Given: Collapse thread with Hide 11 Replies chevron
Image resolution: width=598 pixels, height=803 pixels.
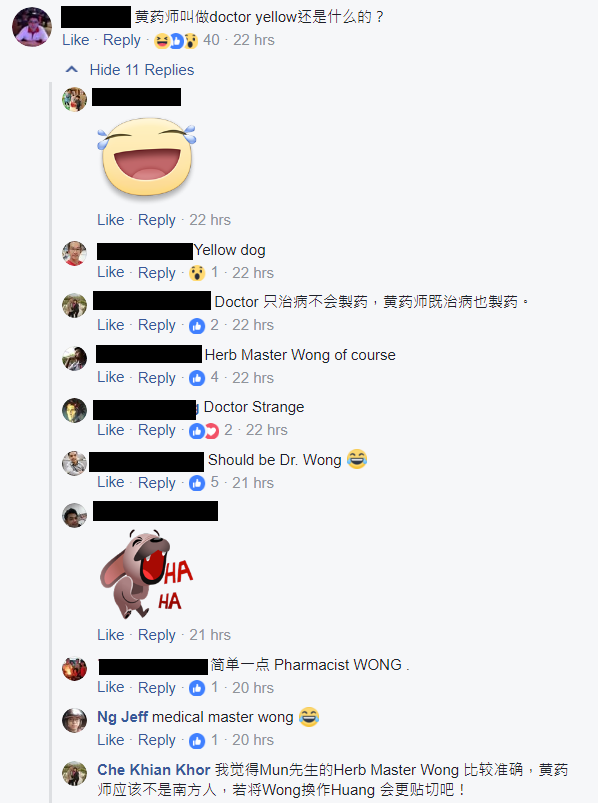Looking at the screenshot, I should pyautogui.click(x=72, y=70).
